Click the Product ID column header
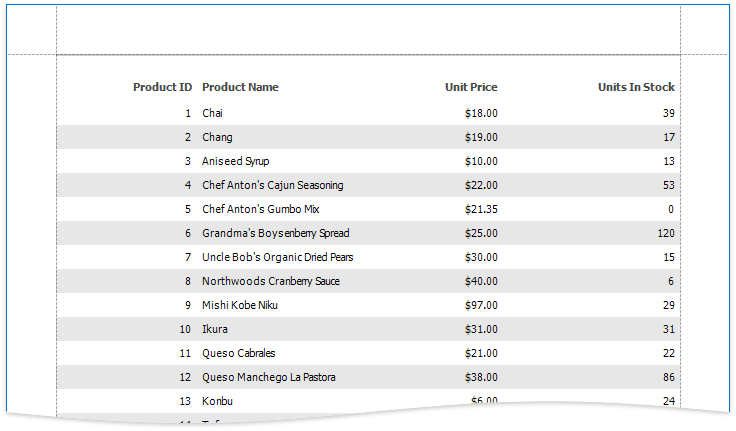Screen dimensions: 736x431 pos(162,87)
